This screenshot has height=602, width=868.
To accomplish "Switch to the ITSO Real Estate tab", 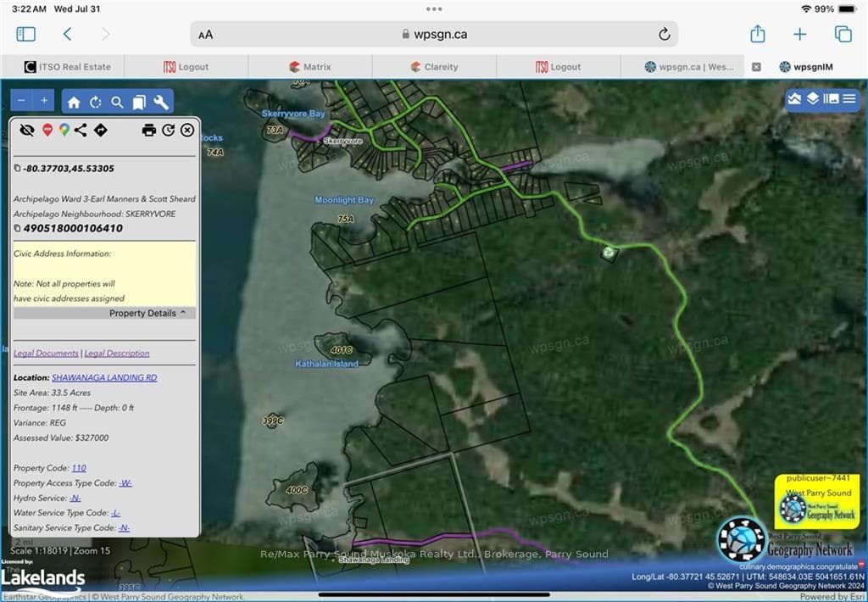I will (68, 66).
